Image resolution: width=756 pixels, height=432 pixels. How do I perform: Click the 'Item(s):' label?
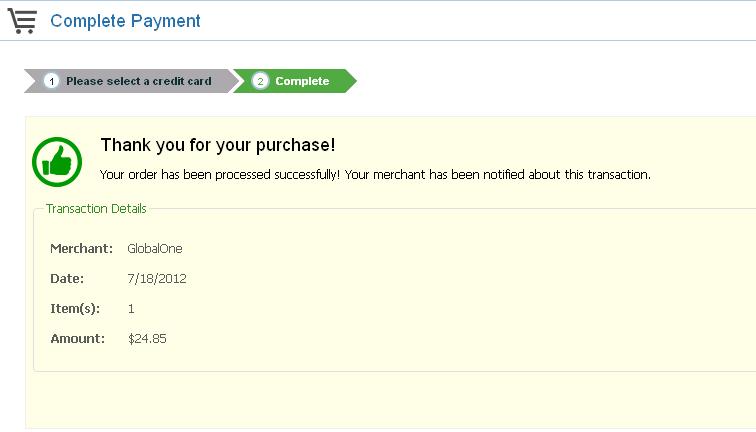click(75, 308)
